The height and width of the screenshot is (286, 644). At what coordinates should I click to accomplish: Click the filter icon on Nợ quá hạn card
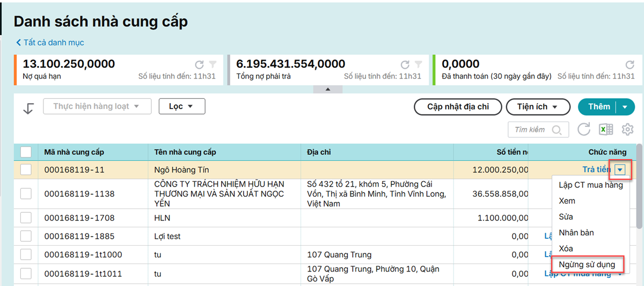(x=213, y=65)
